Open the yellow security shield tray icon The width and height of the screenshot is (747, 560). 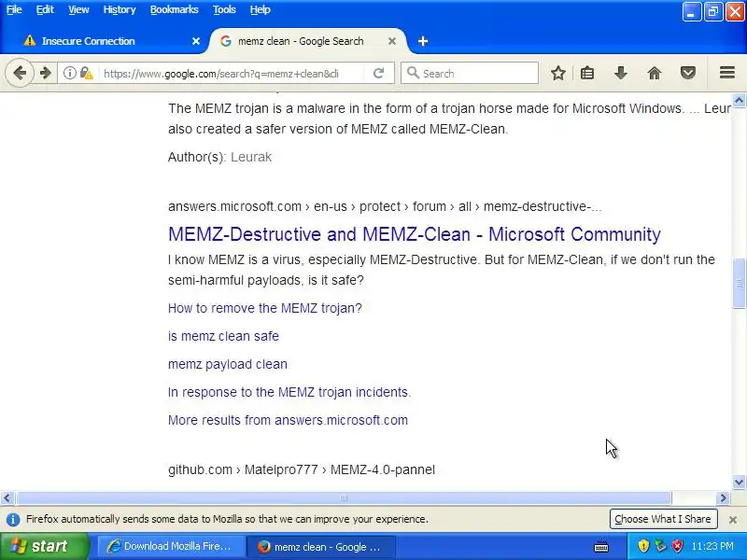(x=643, y=546)
